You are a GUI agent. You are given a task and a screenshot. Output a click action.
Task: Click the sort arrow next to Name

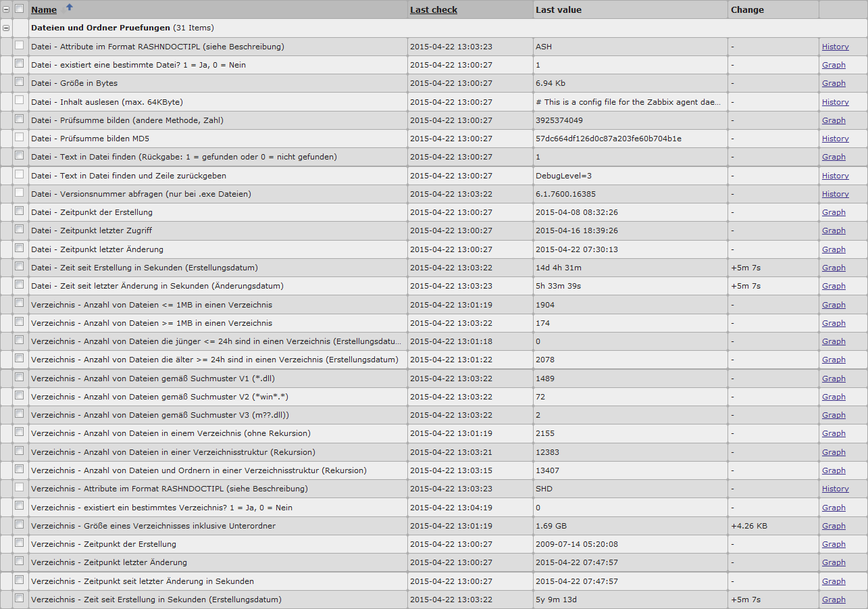[x=68, y=8]
